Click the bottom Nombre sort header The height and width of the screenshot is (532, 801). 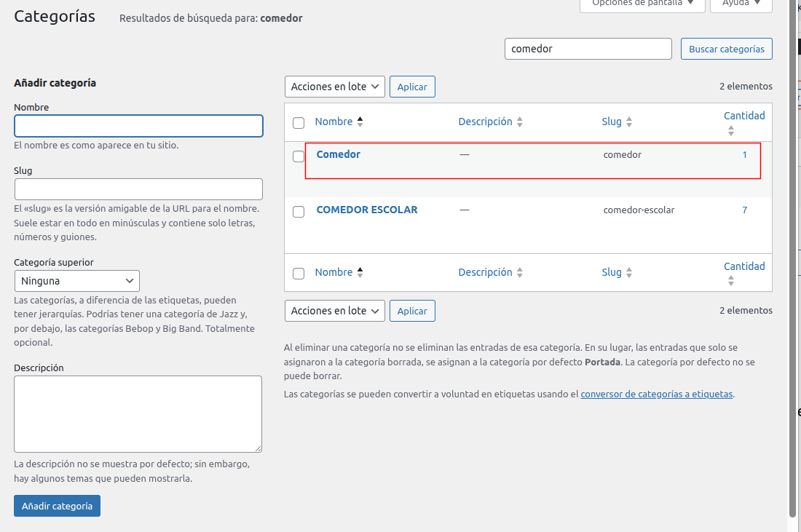tap(334, 273)
